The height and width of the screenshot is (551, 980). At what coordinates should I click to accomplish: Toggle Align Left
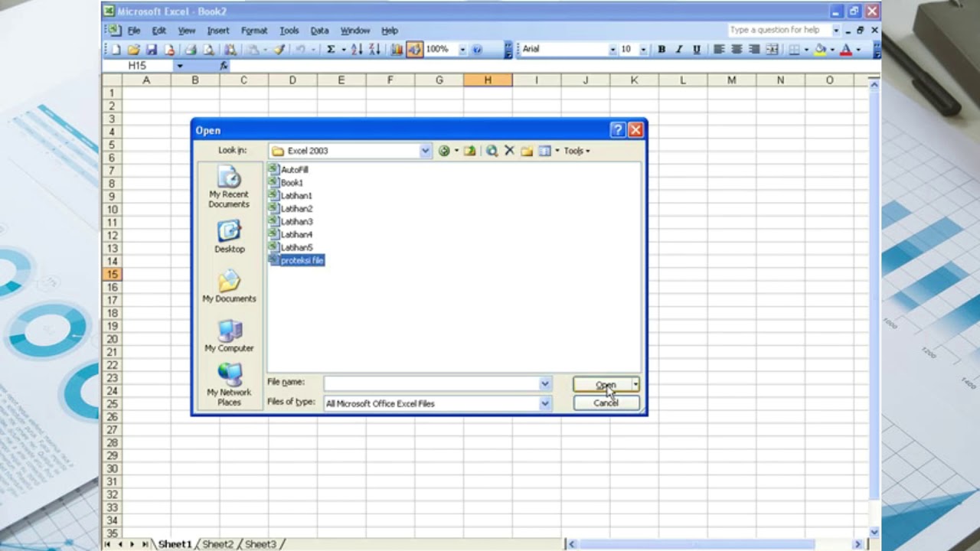click(x=719, y=49)
